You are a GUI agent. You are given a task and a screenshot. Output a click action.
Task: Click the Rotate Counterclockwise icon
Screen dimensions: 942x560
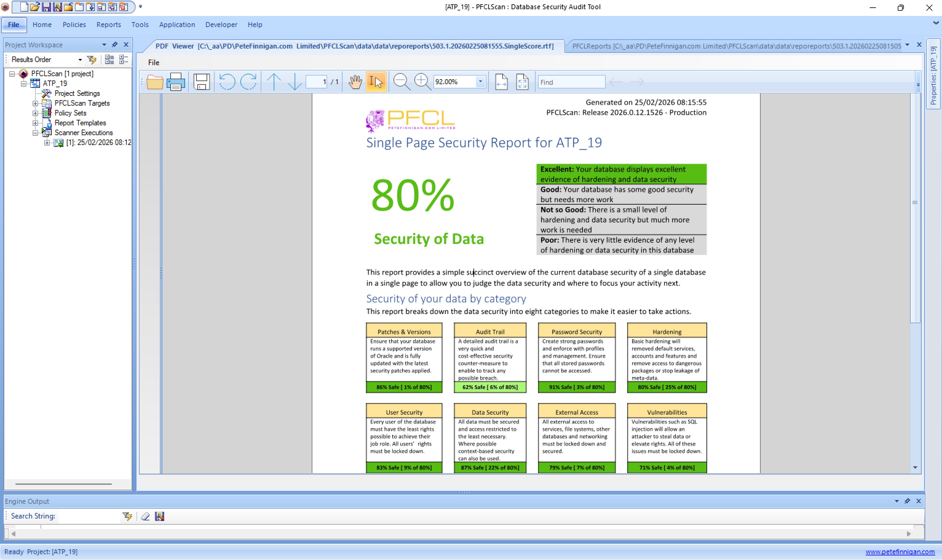[227, 81]
